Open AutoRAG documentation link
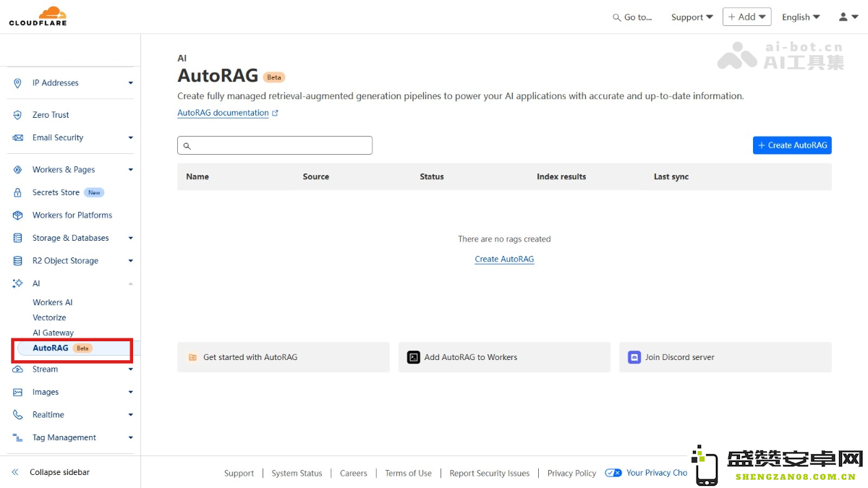 click(223, 114)
